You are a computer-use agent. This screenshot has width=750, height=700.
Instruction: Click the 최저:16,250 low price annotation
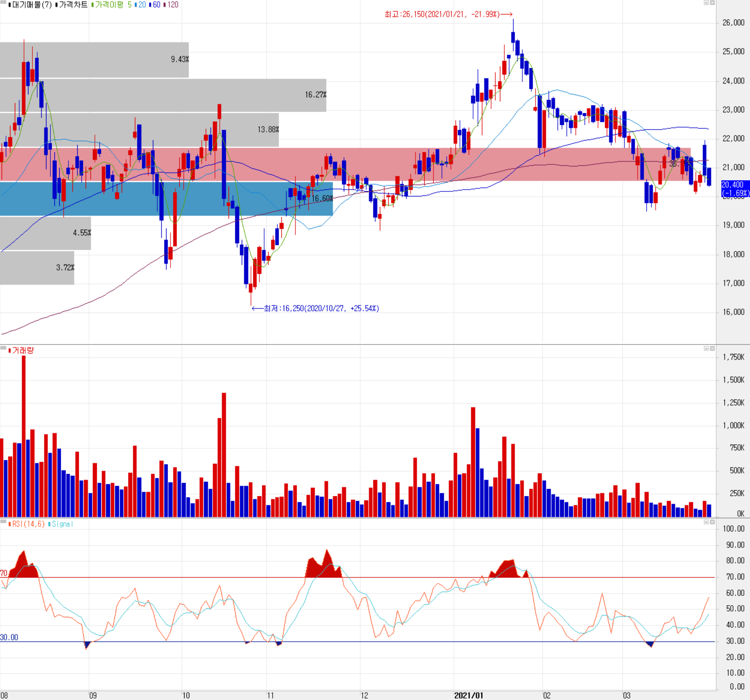click(315, 308)
